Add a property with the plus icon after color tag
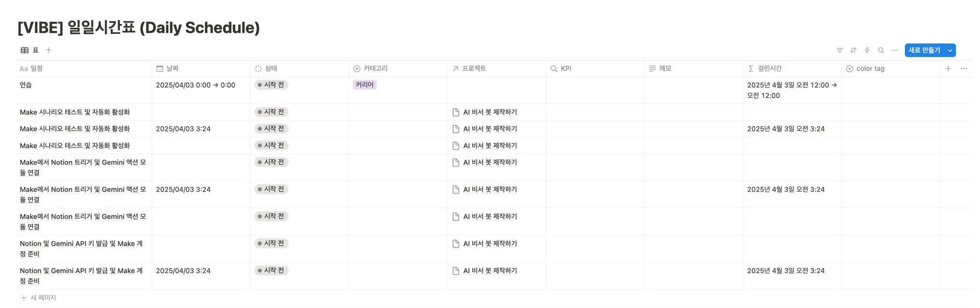Viewport: 980px width, 308px height. point(948,69)
